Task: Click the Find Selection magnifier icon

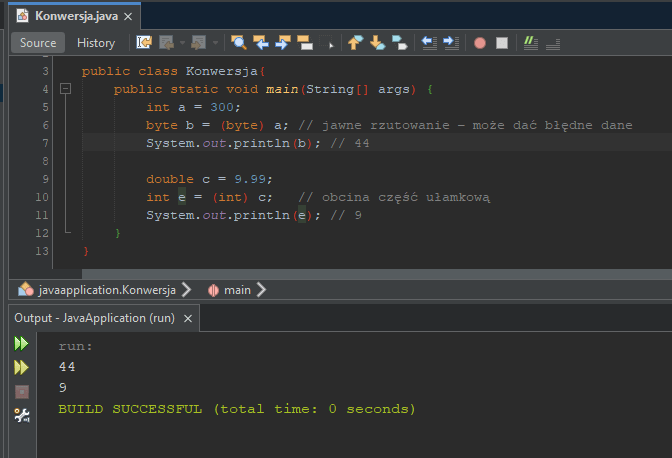Action: point(239,43)
